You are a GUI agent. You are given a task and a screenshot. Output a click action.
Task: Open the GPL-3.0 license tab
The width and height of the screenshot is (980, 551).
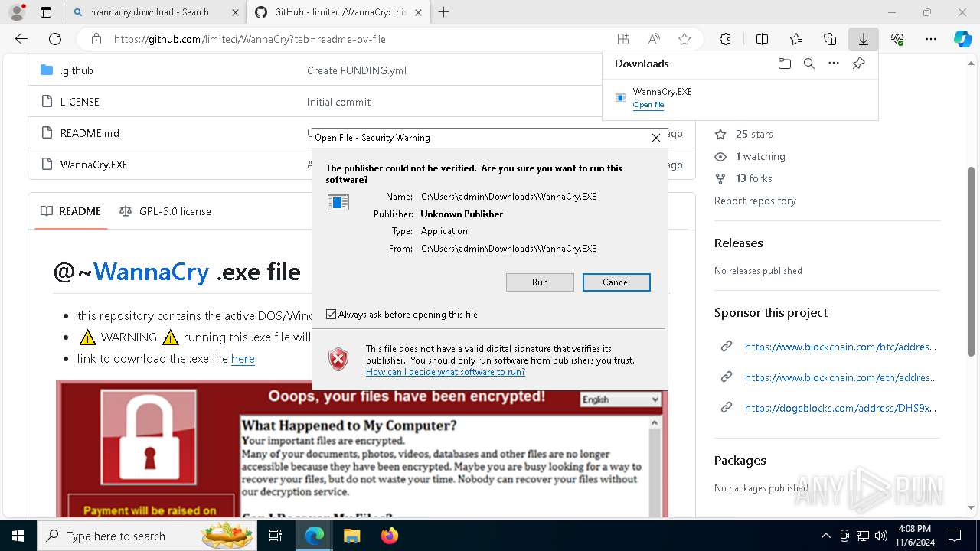click(165, 211)
